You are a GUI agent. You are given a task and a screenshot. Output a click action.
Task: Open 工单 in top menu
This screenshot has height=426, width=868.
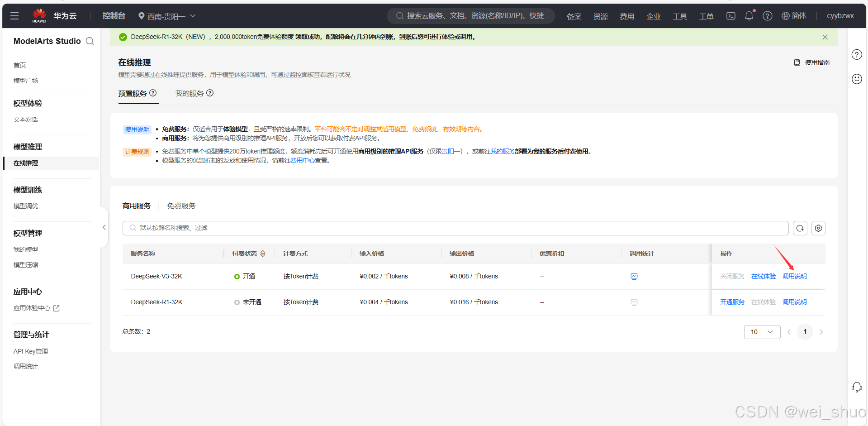click(x=707, y=16)
